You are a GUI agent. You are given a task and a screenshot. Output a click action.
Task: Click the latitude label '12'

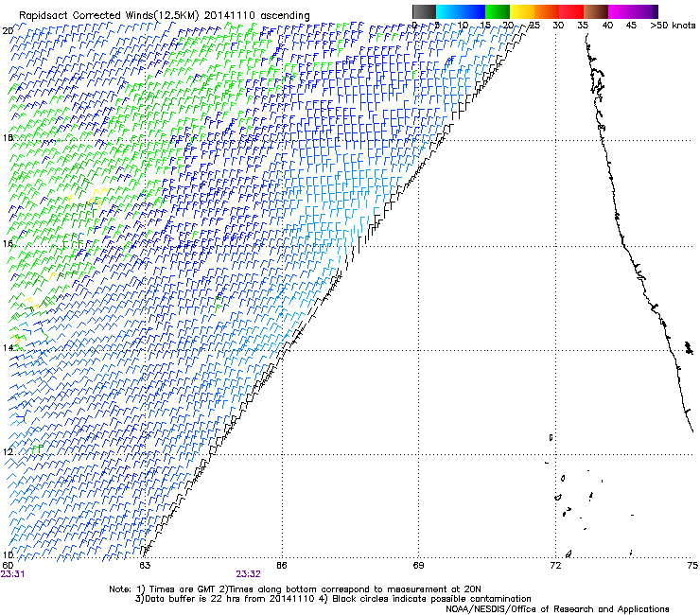[x=8, y=451]
